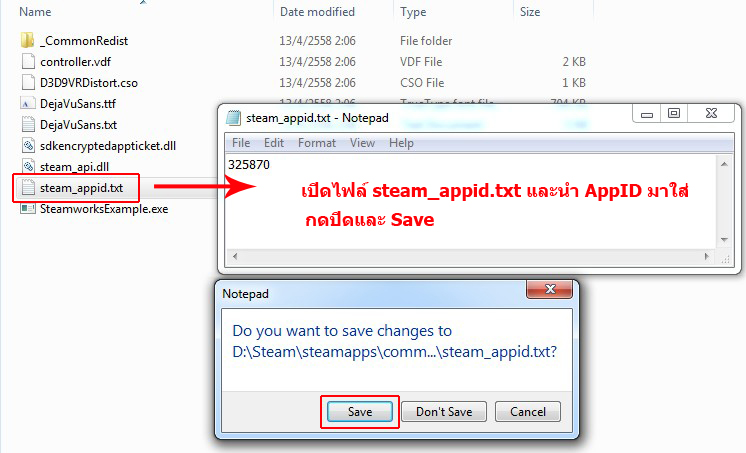Image resolution: width=746 pixels, height=453 pixels.
Task: Click Cancel in the save dialog
Action: pyautogui.click(x=528, y=412)
